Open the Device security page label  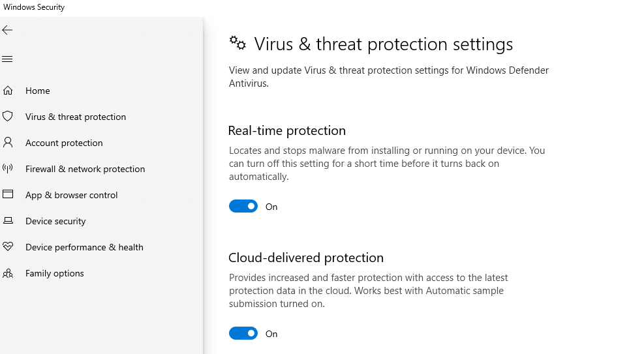click(x=55, y=221)
